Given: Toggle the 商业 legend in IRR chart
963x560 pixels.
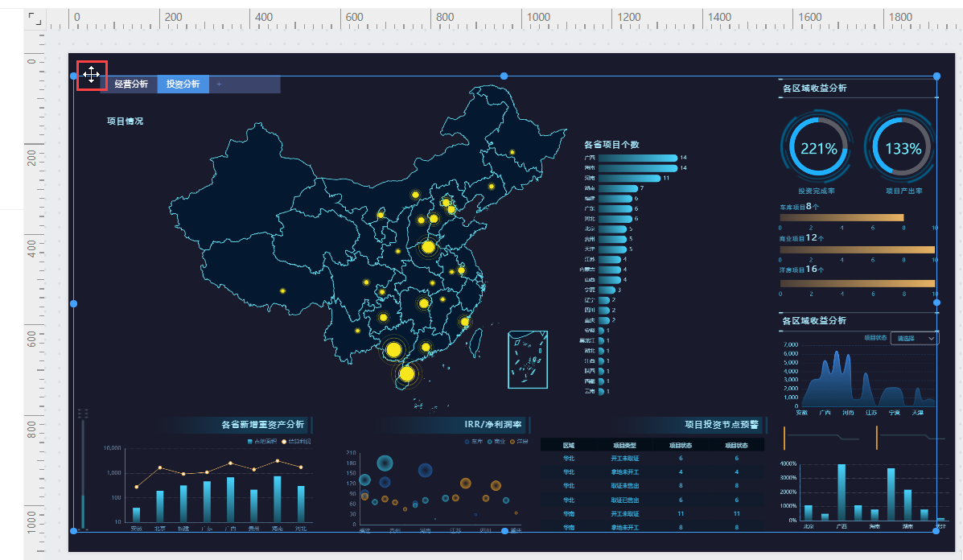Looking at the screenshot, I should pyautogui.click(x=496, y=442).
